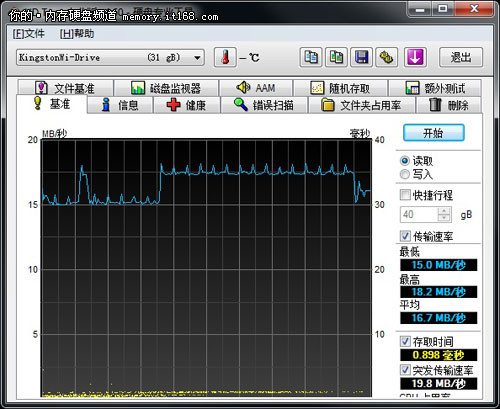Screen dimensions: 500x409
Task: Click the copy screenshot to clipboard icon
Action: tap(336, 57)
